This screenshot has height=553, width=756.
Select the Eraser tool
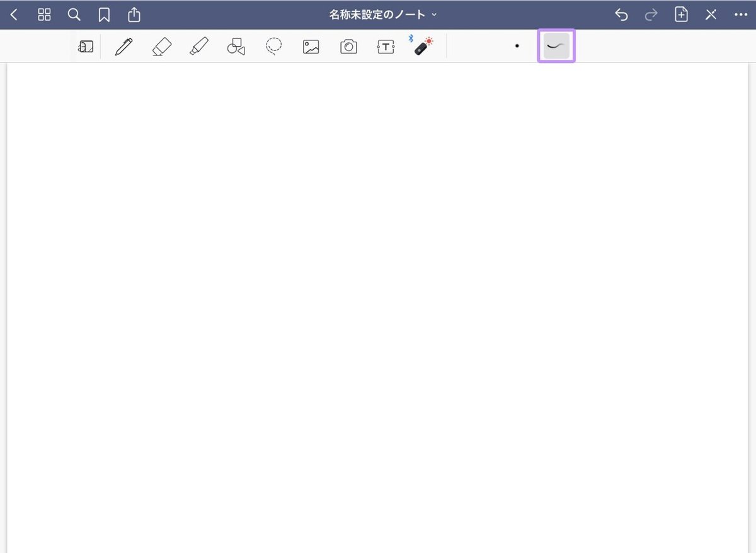(162, 47)
